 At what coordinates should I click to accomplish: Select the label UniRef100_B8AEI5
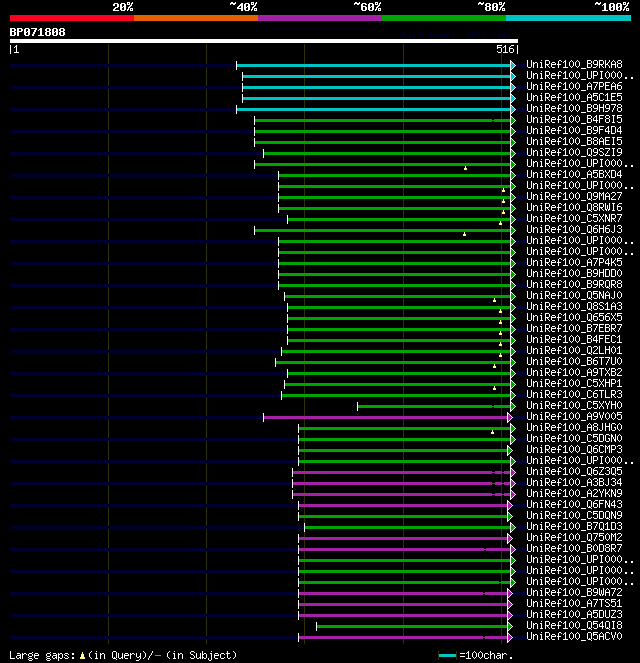point(574,141)
